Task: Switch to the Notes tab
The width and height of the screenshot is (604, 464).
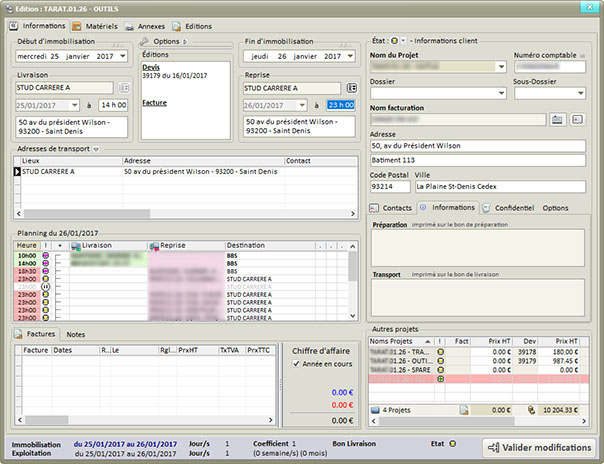Action: [76, 334]
